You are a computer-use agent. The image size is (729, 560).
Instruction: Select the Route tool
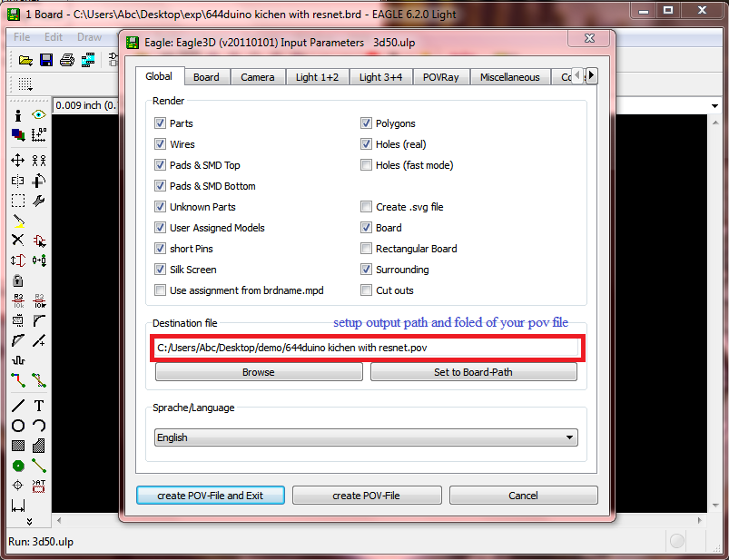click(x=17, y=380)
